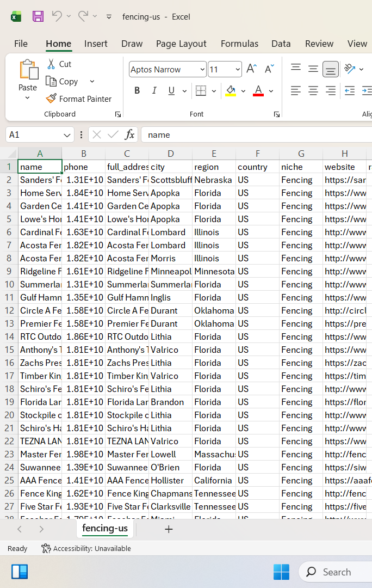Click the Paste clipboard icon

pyautogui.click(x=28, y=70)
